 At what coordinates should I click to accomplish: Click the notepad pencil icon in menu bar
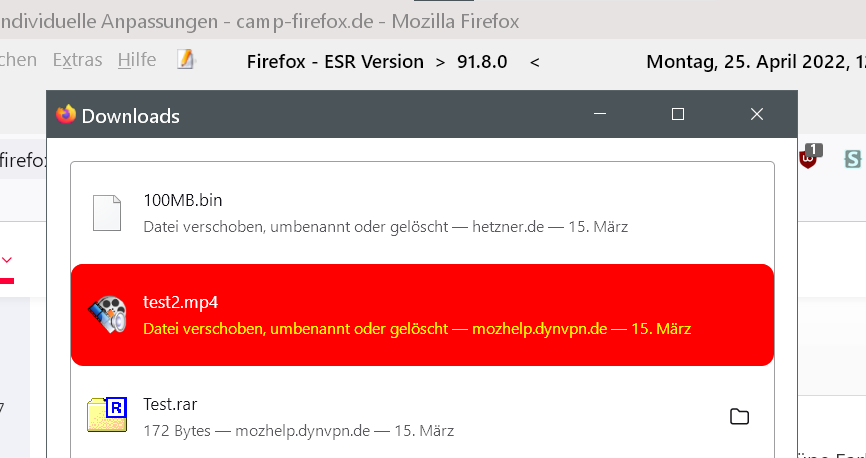click(x=185, y=60)
